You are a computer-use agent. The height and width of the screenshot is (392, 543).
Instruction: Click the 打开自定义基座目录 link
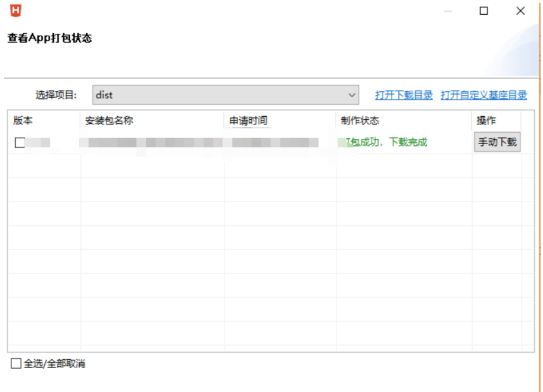coord(483,95)
